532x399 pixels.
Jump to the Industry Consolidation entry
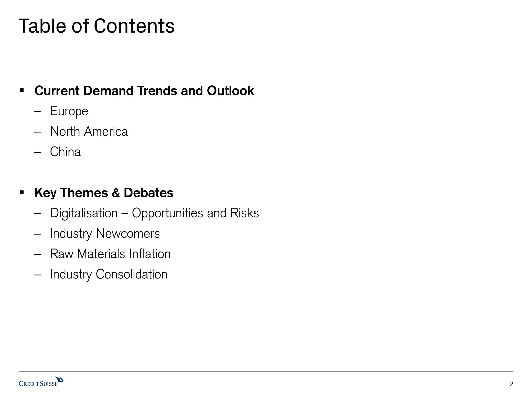109,274
